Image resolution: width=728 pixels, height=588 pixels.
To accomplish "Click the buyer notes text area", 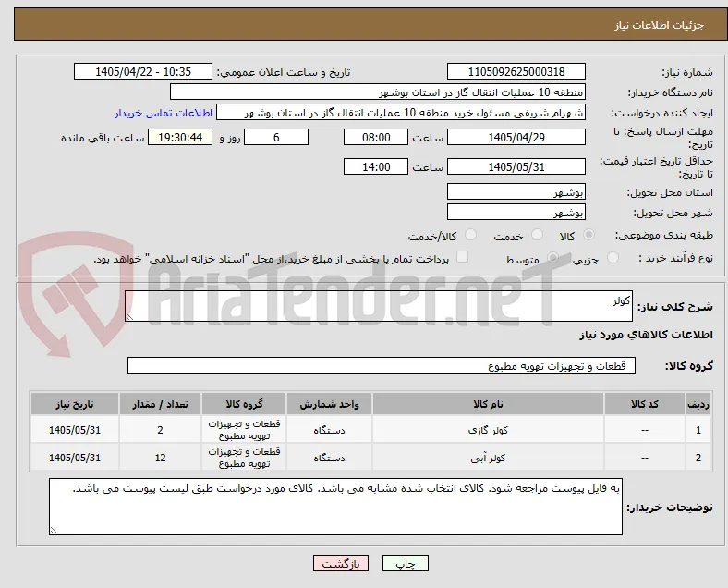I will [335, 507].
